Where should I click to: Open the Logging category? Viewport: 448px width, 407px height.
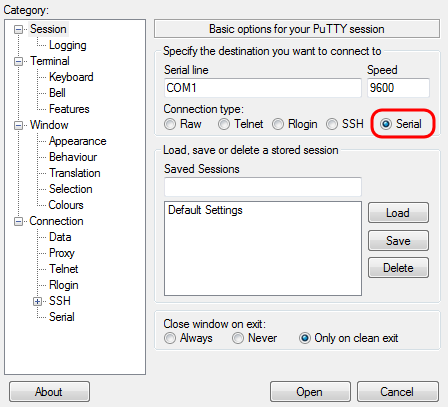coord(68,45)
